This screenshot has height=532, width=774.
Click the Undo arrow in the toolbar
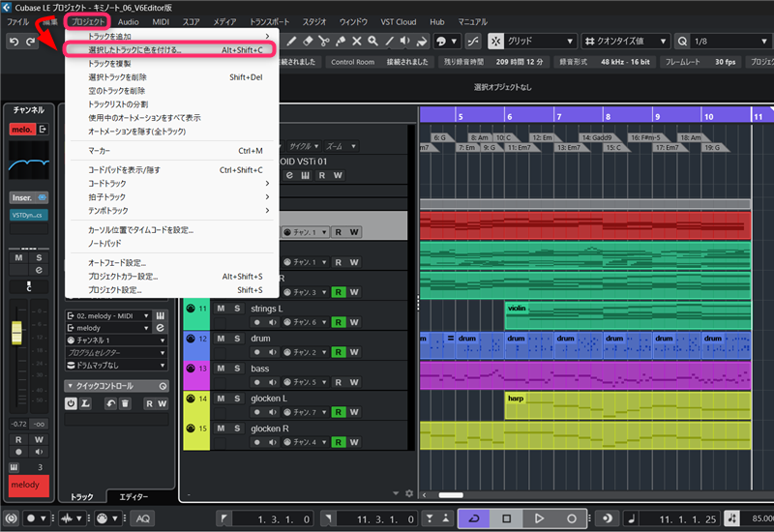pos(15,42)
